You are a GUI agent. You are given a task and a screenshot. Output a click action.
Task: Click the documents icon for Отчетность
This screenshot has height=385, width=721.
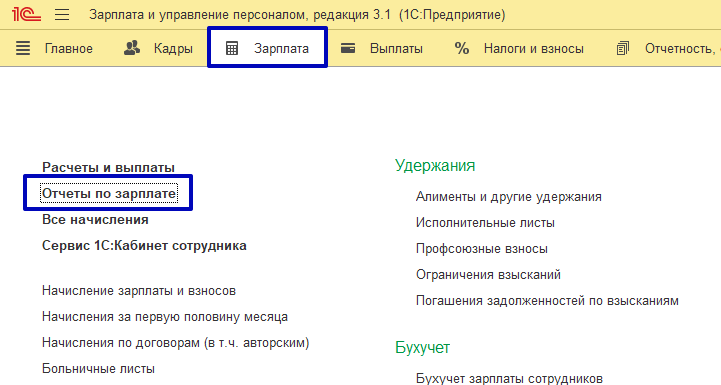tap(623, 48)
